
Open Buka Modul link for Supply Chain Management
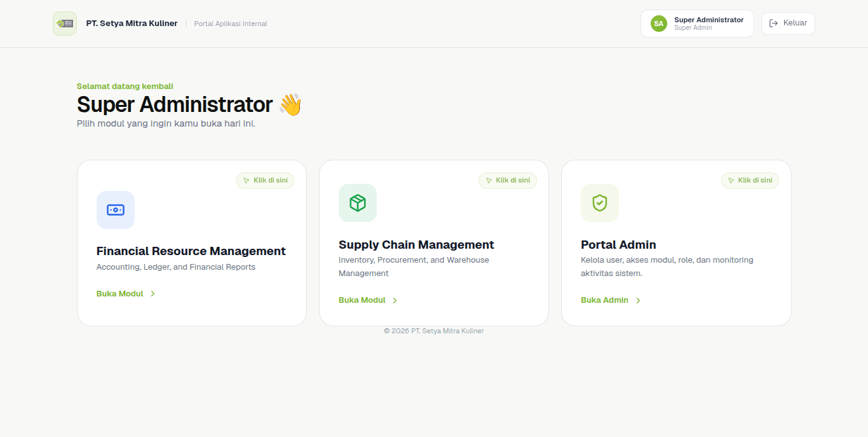[x=369, y=300]
